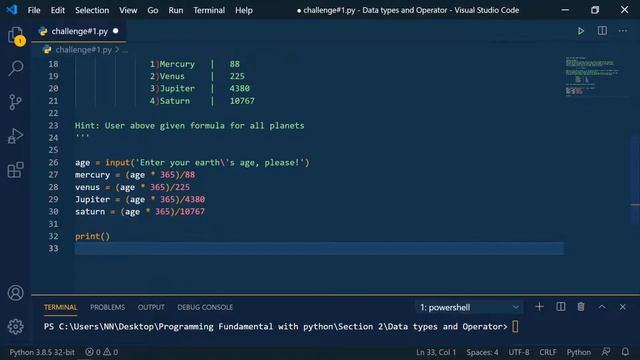
Task: Restore down the VS Code window
Action: point(595,10)
